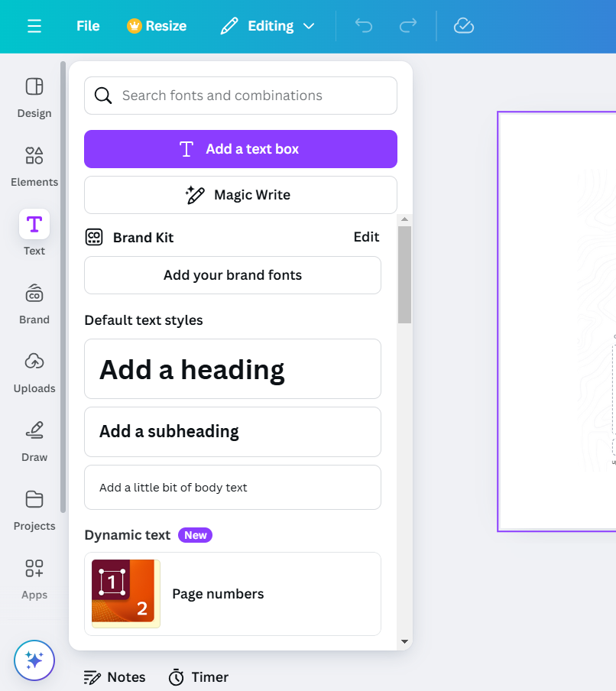The width and height of the screenshot is (616, 691).
Task: Insert Add a little bit of body text
Action: pos(232,488)
